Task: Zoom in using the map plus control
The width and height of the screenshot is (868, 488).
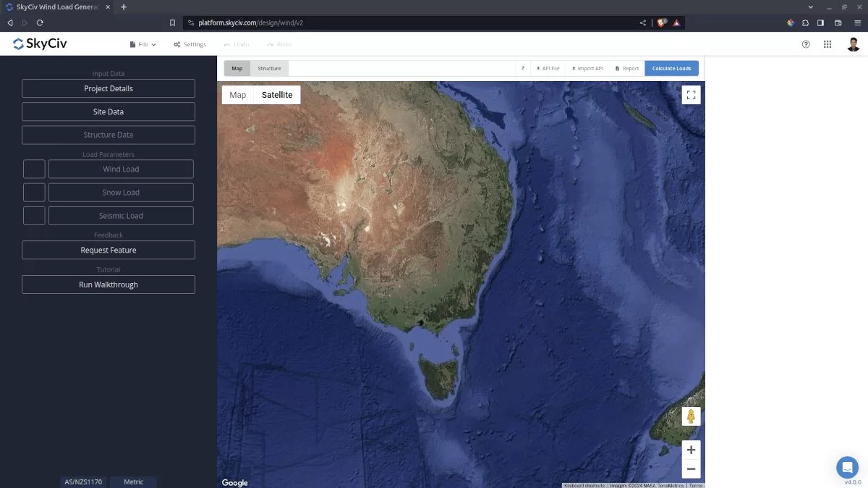Action: pos(691,450)
